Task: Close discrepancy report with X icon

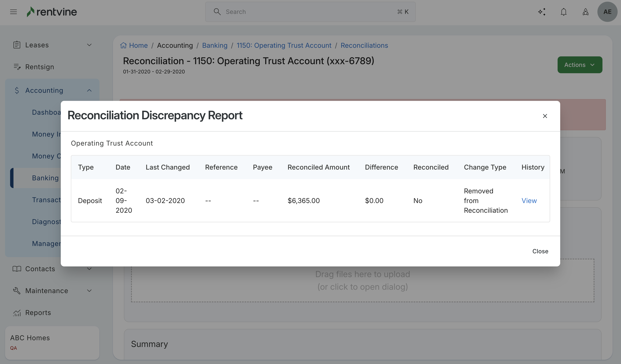Action: click(545, 116)
